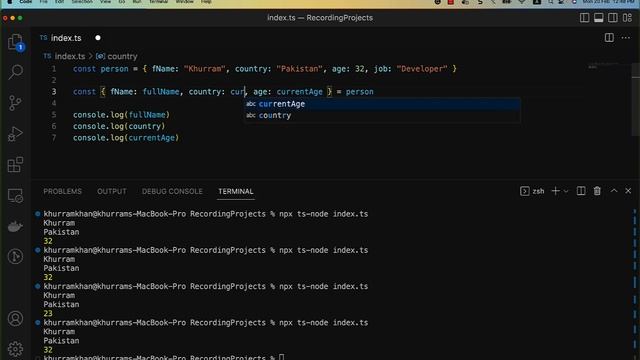Open editor More Actions ellipsis
The height and width of the screenshot is (360, 640).
pyautogui.click(x=626, y=38)
